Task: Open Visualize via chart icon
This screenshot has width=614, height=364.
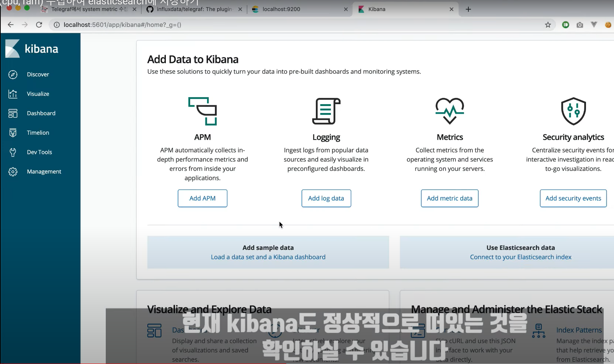Action: point(13,94)
